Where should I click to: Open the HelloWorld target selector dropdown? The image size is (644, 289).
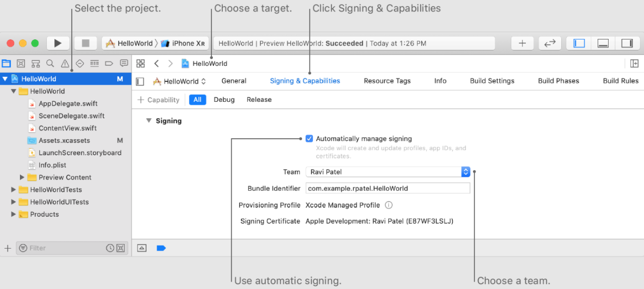pyautogui.click(x=179, y=81)
